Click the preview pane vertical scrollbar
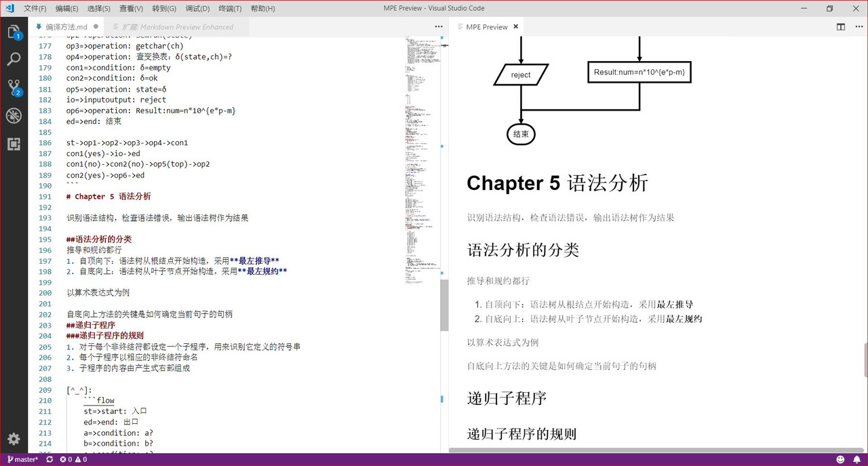Viewport: 868px width, 466px height. pyautogui.click(x=865, y=360)
